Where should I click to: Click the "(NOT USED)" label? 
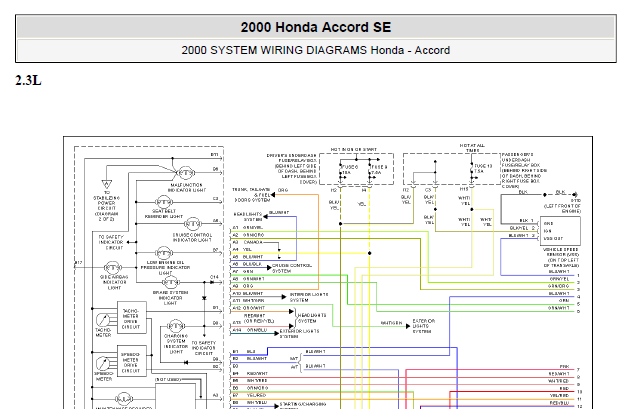pyautogui.click(x=168, y=379)
